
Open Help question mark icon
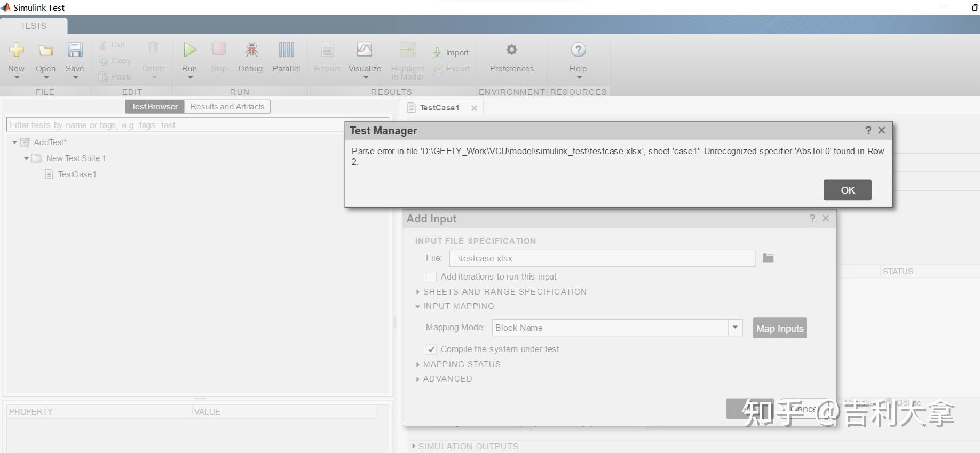point(578,50)
